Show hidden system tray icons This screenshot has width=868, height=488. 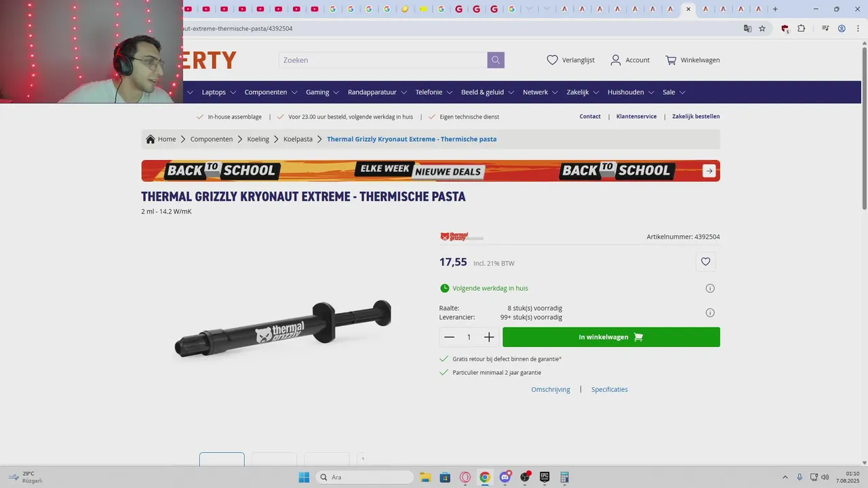click(x=785, y=477)
